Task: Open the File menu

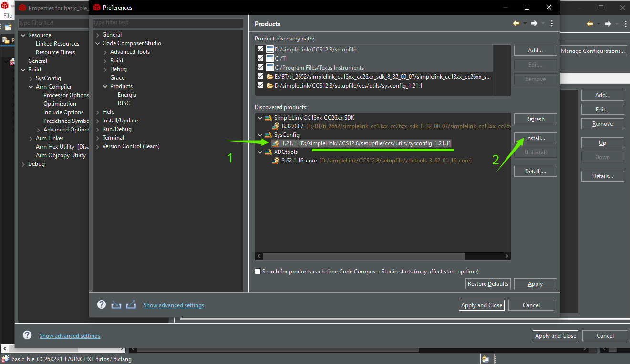Action: [8, 15]
